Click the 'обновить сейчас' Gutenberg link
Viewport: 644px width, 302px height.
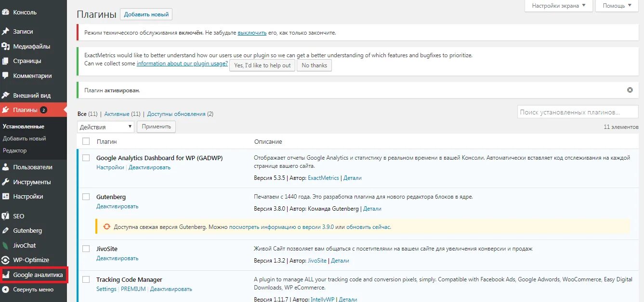pyautogui.click(x=368, y=227)
